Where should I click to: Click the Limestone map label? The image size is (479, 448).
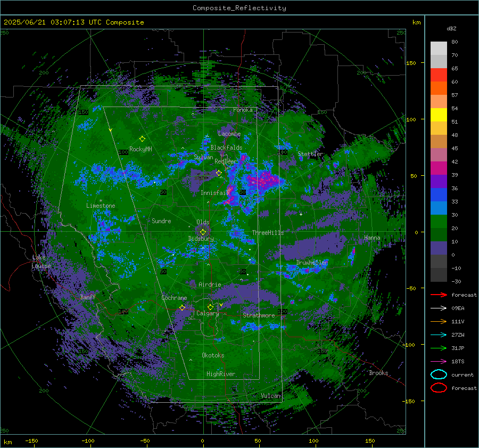(101, 206)
